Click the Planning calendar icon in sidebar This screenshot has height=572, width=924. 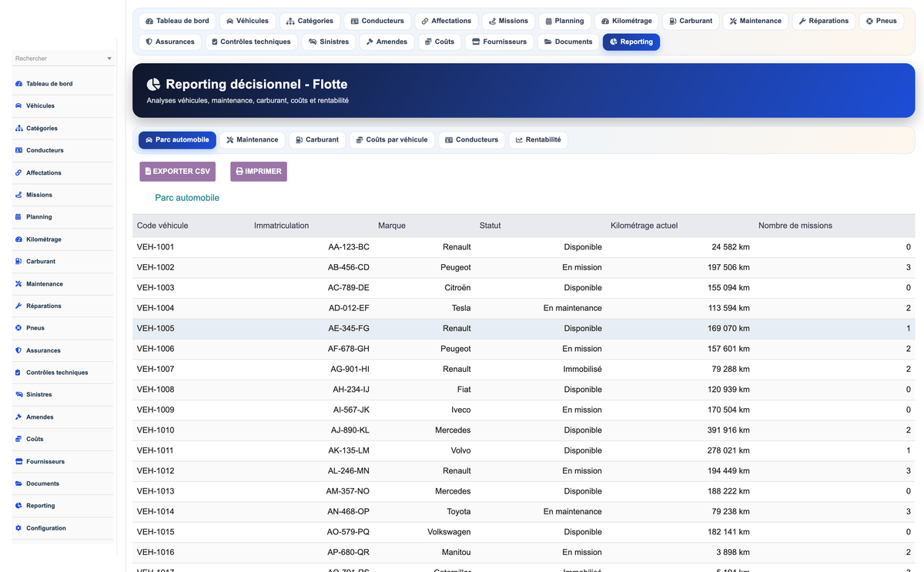pos(18,217)
